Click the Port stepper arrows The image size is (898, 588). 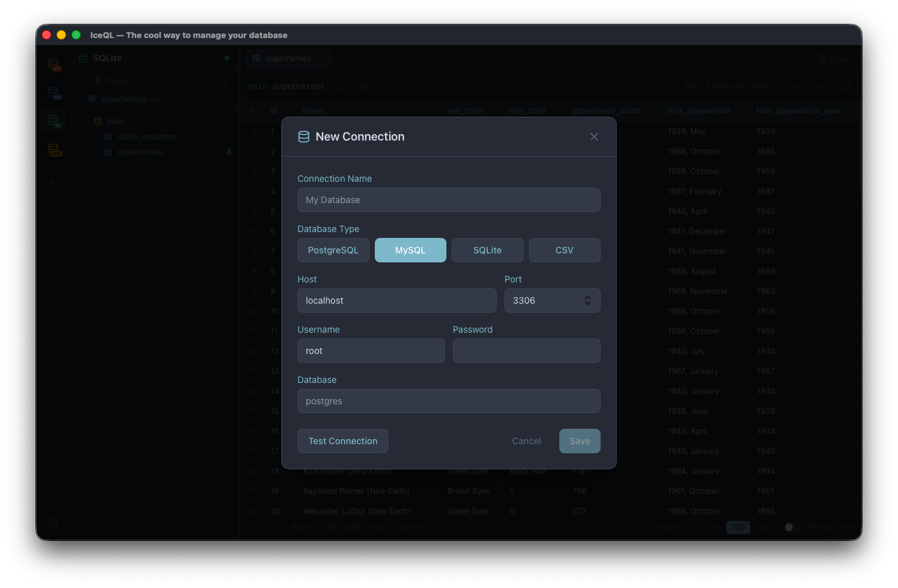(x=588, y=300)
